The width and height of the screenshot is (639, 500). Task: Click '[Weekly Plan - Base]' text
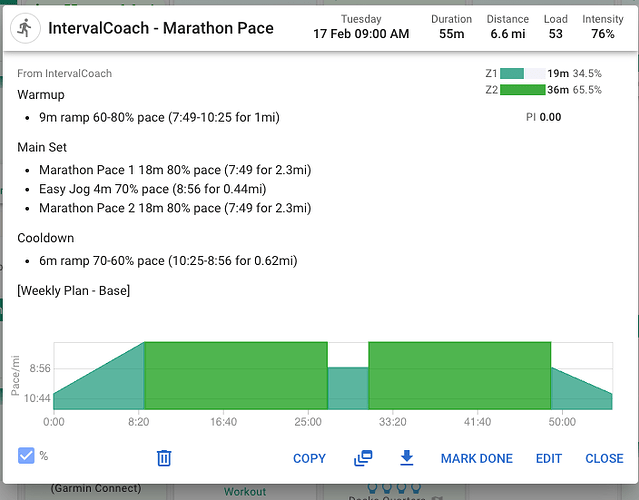74,291
